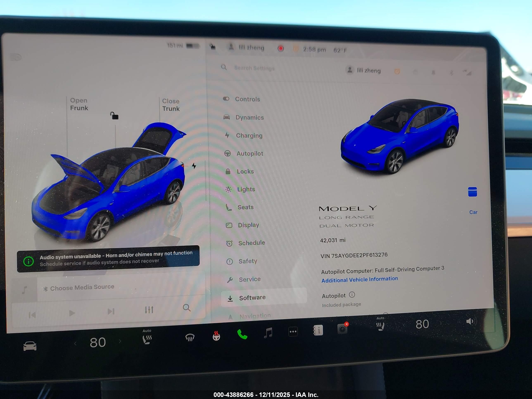This screenshot has height=399, width=532.
Task: Open the Charging settings menu
Action: (243, 135)
